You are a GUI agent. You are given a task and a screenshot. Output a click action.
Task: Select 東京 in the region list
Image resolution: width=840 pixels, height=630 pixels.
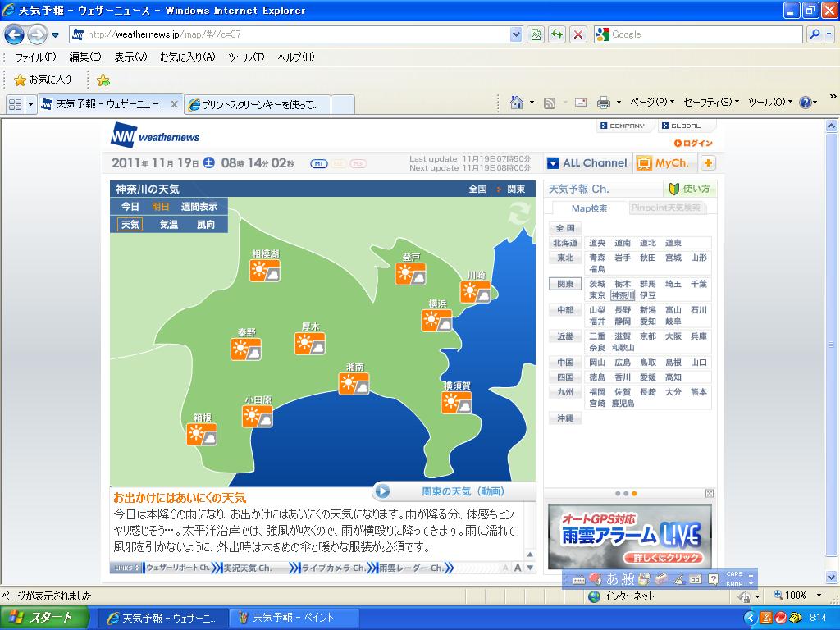(597, 295)
